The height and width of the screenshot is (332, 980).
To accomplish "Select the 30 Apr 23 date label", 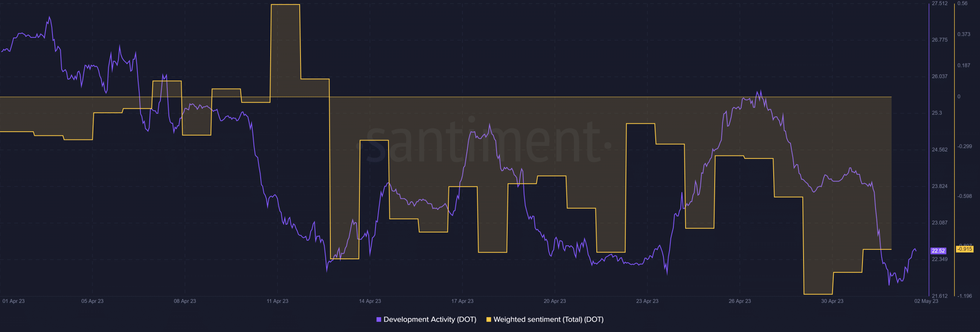I will 832,301.
